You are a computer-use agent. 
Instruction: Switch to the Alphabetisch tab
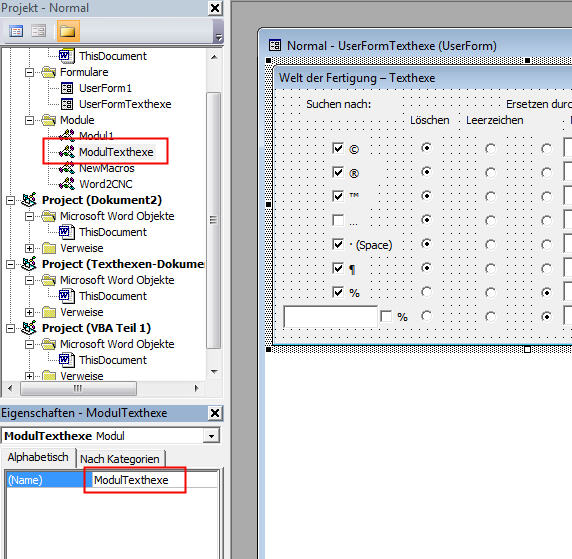(x=38, y=457)
